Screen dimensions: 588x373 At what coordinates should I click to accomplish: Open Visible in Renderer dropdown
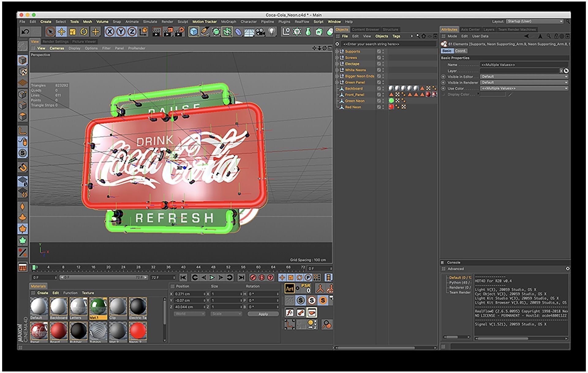524,82
